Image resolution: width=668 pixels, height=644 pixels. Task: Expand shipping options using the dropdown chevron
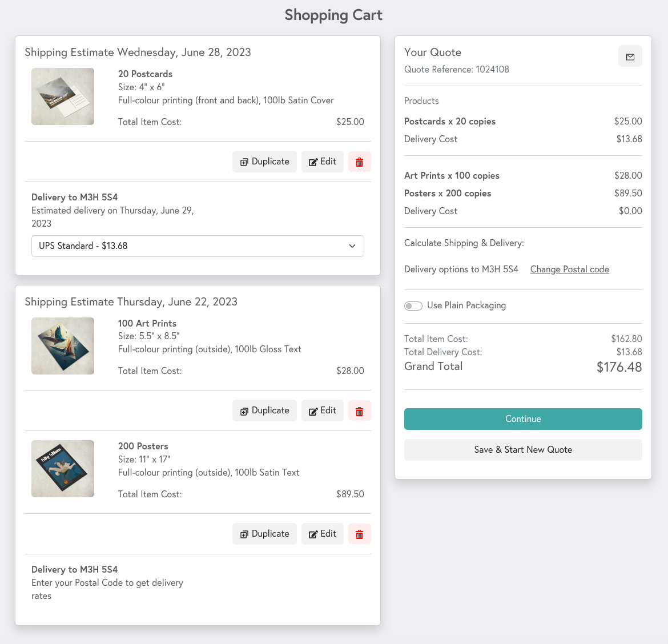pyautogui.click(x=353, y=246)
